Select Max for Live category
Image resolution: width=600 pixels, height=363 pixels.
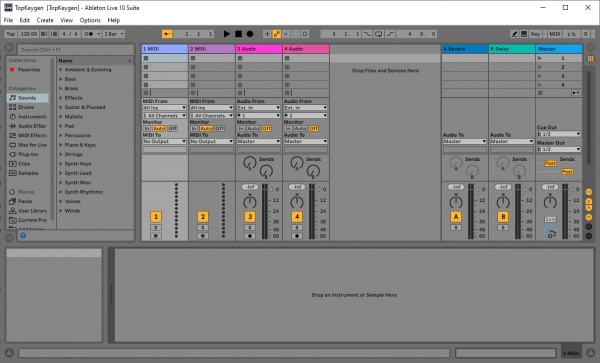tap(28, 145)
